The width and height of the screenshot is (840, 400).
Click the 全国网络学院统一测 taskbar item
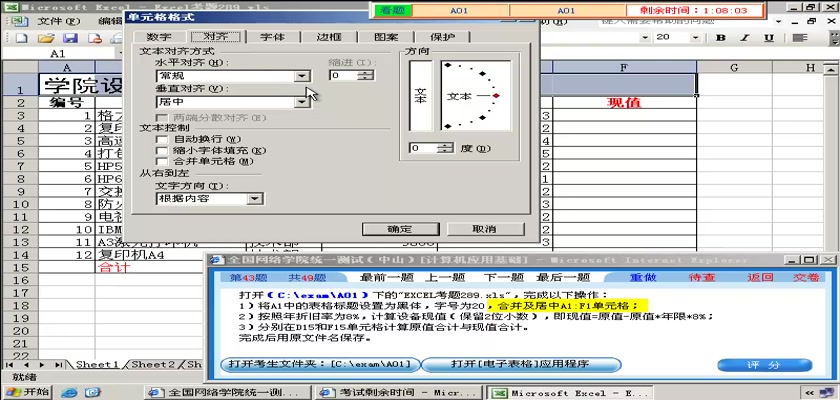point(228,393)
